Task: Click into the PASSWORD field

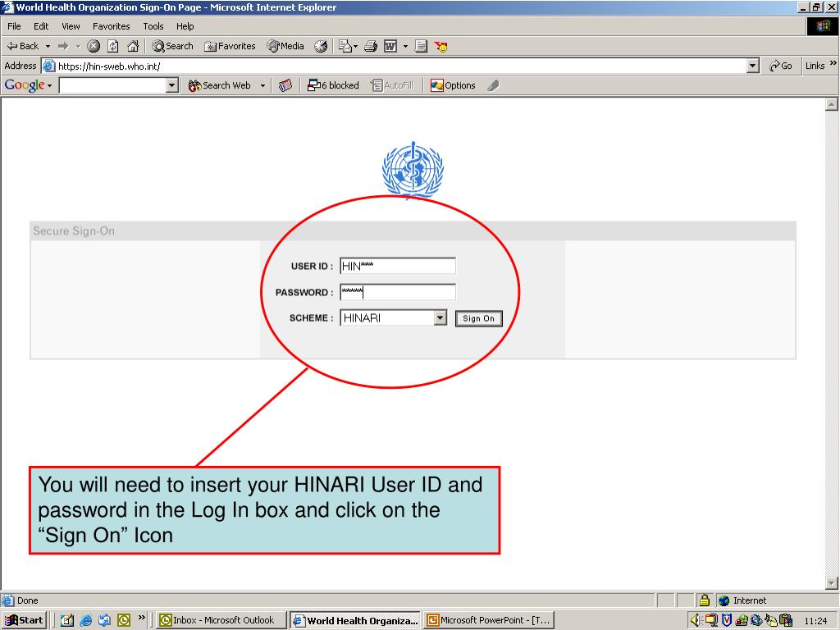Action: click(x=398, y=292)
